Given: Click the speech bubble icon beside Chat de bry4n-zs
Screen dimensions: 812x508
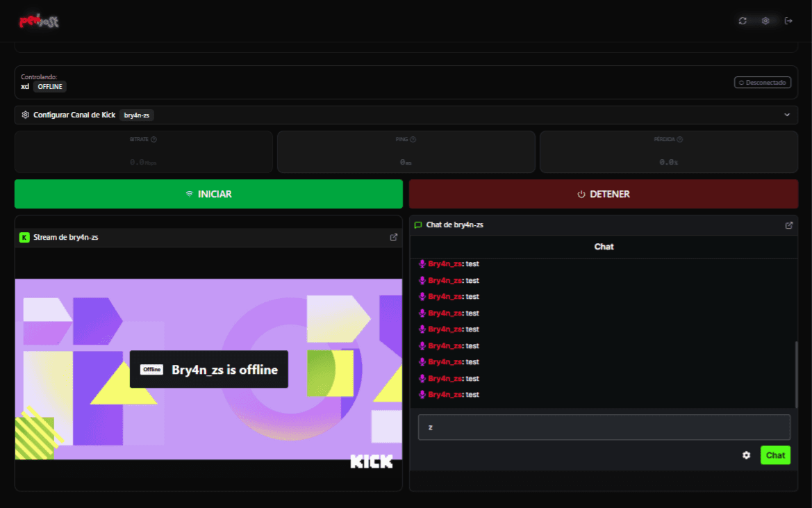Looking at the screenshot, I should coord(418,225).
